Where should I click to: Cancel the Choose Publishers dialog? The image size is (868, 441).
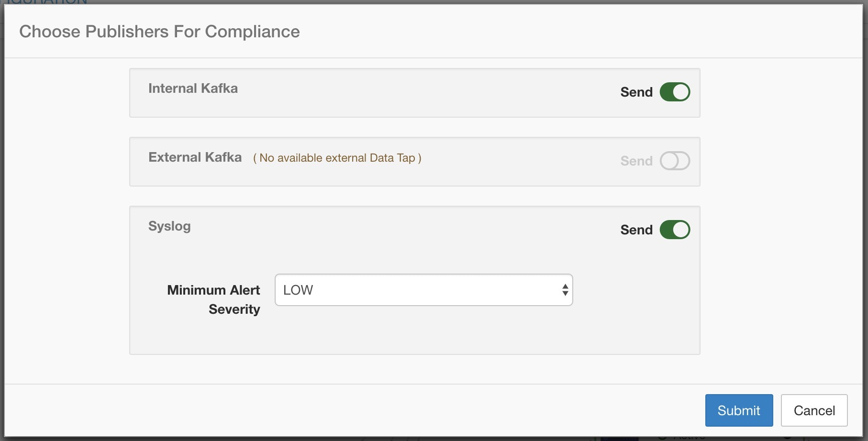814,410
